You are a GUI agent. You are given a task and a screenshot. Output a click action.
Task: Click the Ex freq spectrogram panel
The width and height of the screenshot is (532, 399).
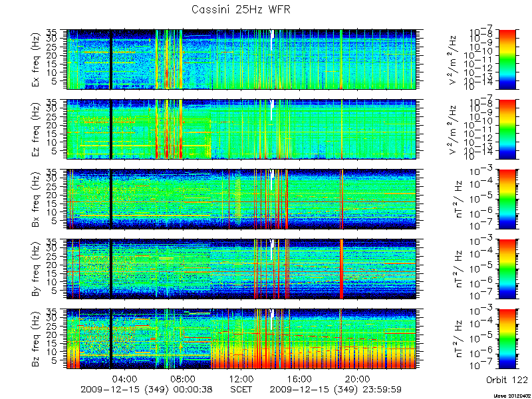(241, 59)
